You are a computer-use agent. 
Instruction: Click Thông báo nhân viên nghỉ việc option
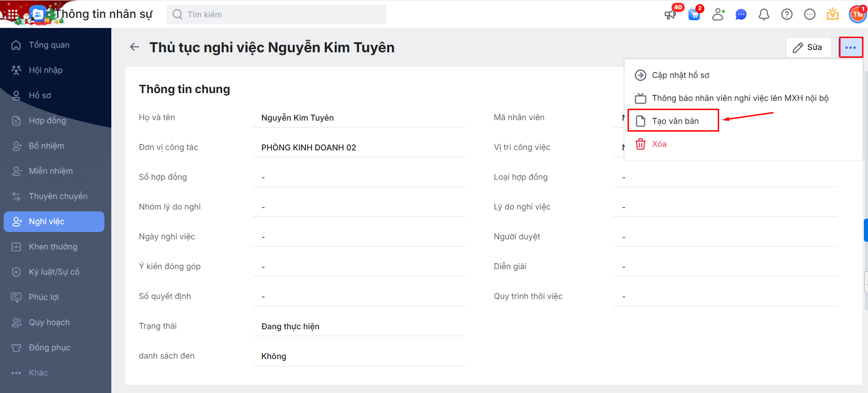740,98
